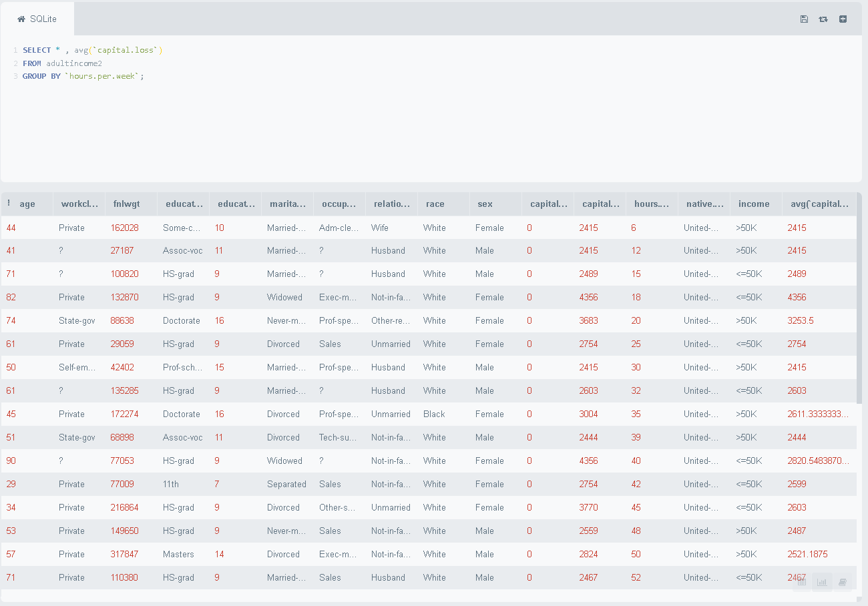Click the sex column header
Viewport: 868px width, 606px height.
coord(484,204)
